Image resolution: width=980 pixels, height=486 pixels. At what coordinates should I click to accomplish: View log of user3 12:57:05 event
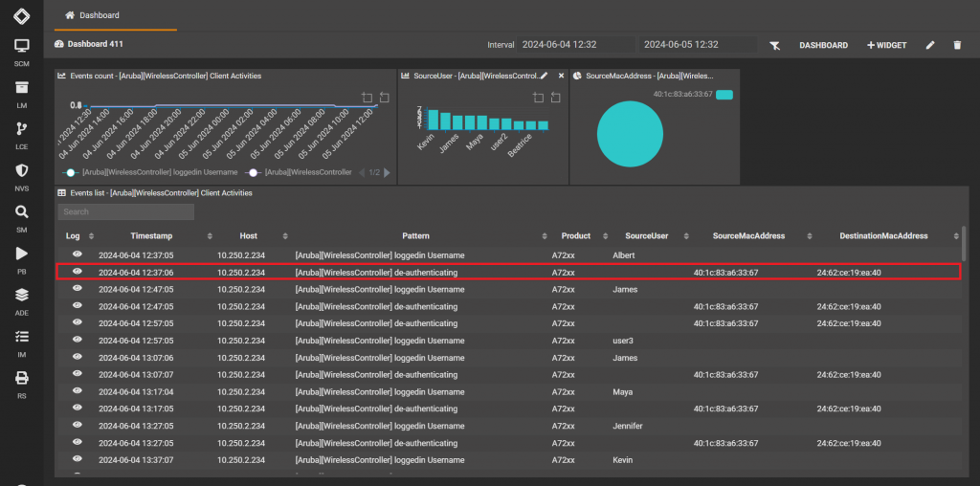(x=78, y=340)
